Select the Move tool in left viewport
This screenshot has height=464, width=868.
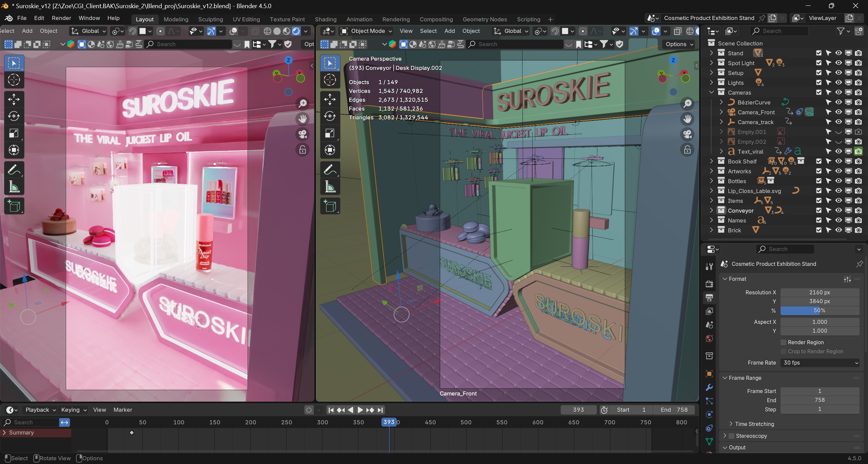[x=14, y=99]
